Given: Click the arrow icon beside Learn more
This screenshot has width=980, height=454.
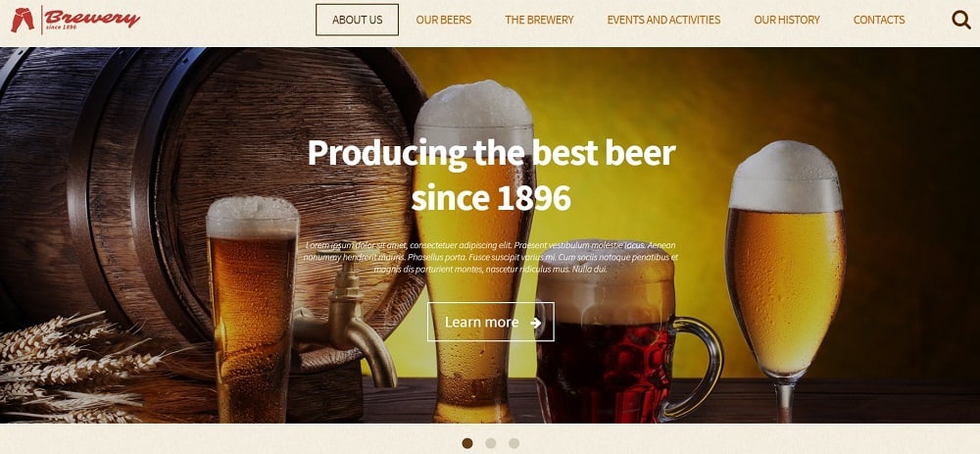Looking at the screenshot, I should 535,323.
